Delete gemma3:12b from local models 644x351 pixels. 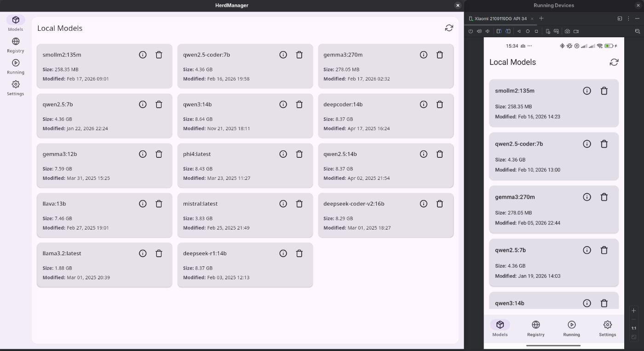[x=159, y=154]
